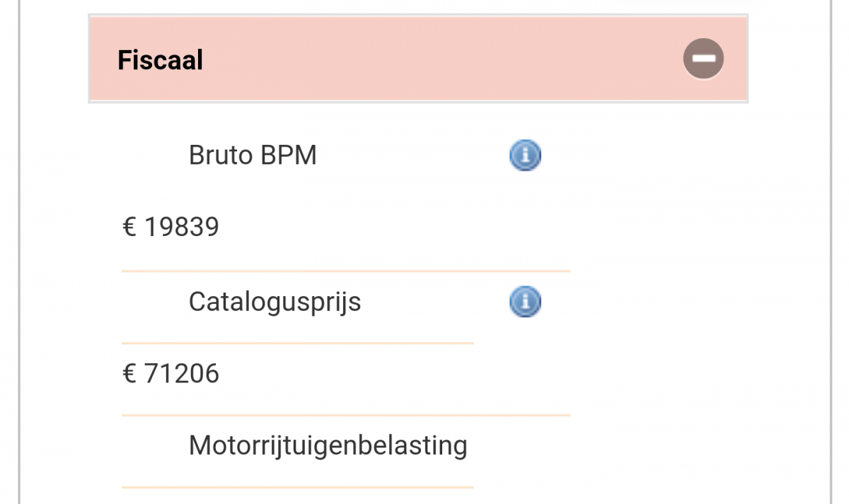Screen dimensions: 849x504
Task: Click the bold "Fiscaal" heading
Action: 160,60
